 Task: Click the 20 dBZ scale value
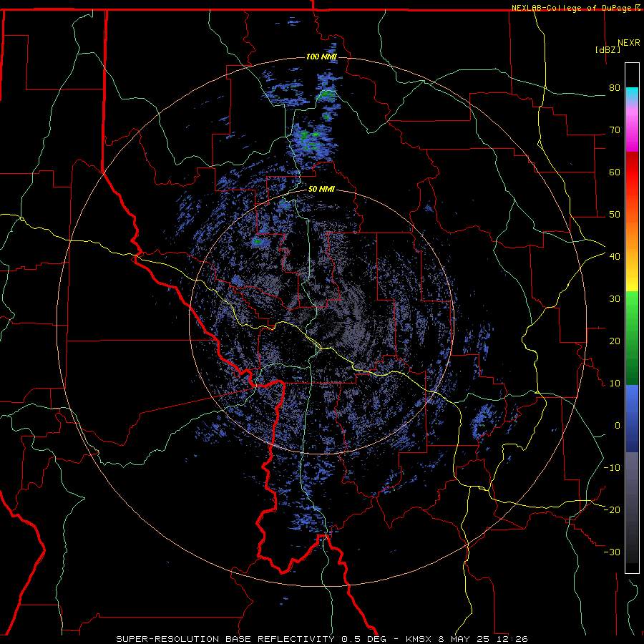pyautogui.click(x=615, y=341)
